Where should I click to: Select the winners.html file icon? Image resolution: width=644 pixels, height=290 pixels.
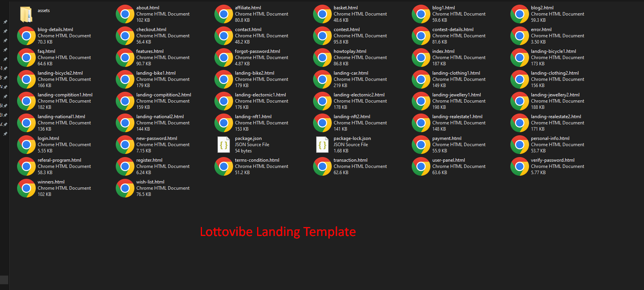pos(26,188)
